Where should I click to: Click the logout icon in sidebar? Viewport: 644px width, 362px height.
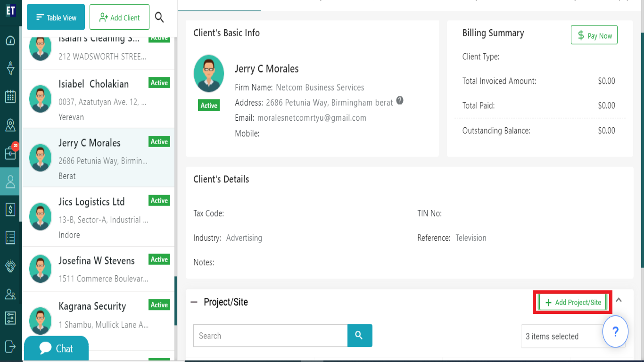click(10, 346)
